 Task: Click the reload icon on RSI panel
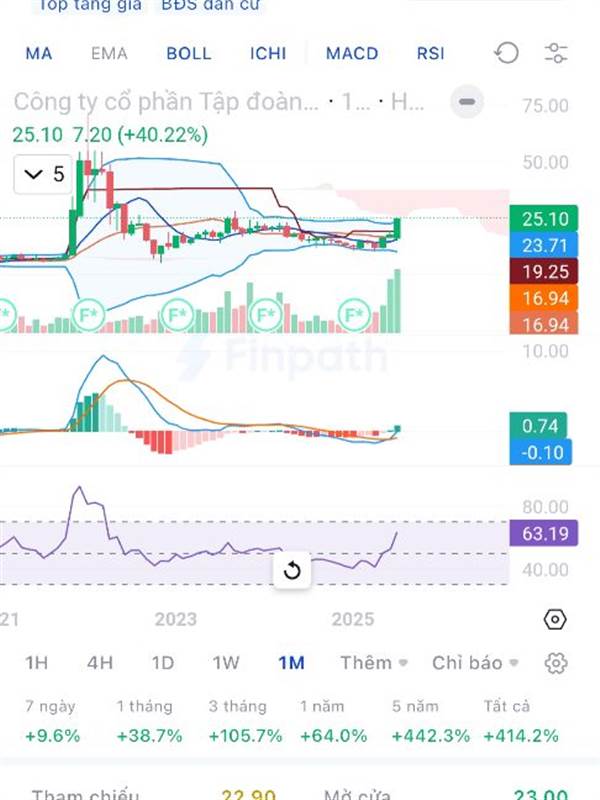tap(292, 570)
